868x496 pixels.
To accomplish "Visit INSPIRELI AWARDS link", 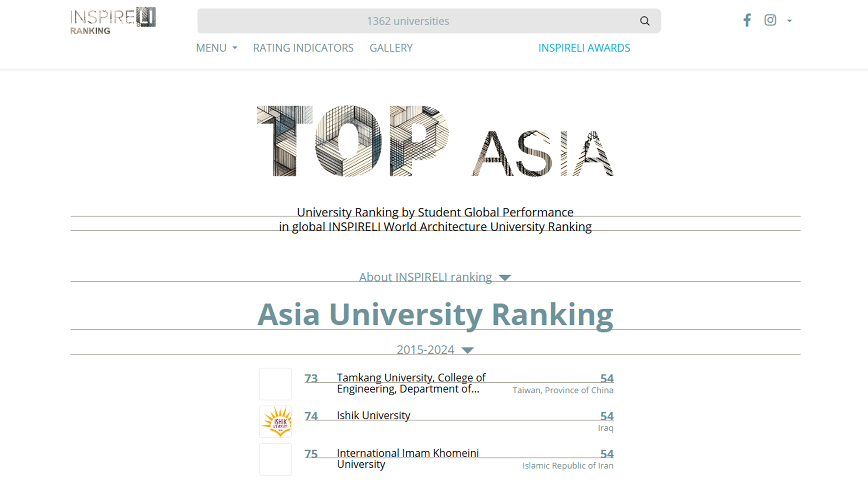I will [x=584, y=48].
